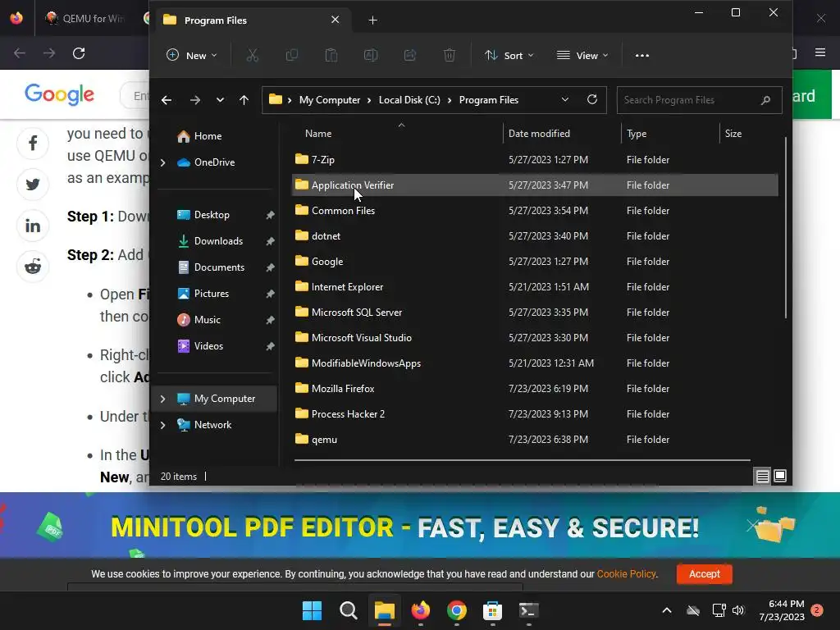Click the Delete trash icon in toolbar
Screen dimensions: 840x630
pos(450,55)
